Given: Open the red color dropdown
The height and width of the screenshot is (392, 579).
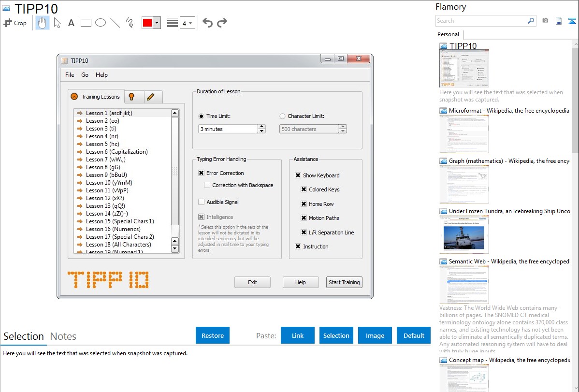Looking at the screenshot, I should coord(157,23).
